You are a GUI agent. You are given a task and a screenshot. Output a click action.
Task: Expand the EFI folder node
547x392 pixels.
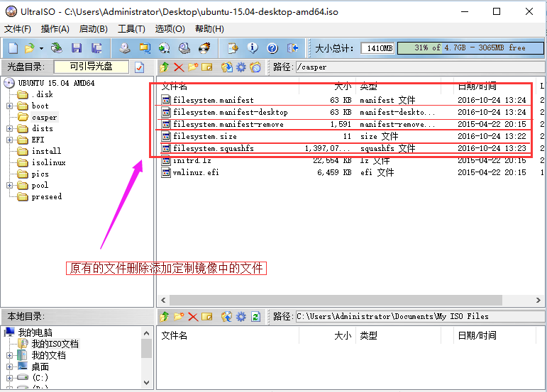10,140
